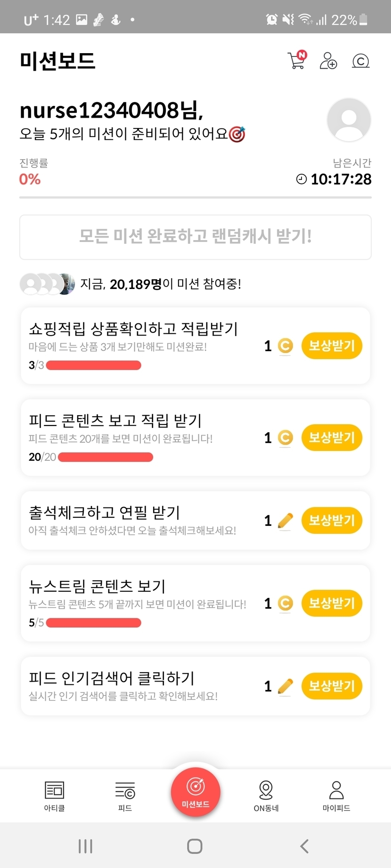Tap the profile avatar picture

click(x=349, y=120)
